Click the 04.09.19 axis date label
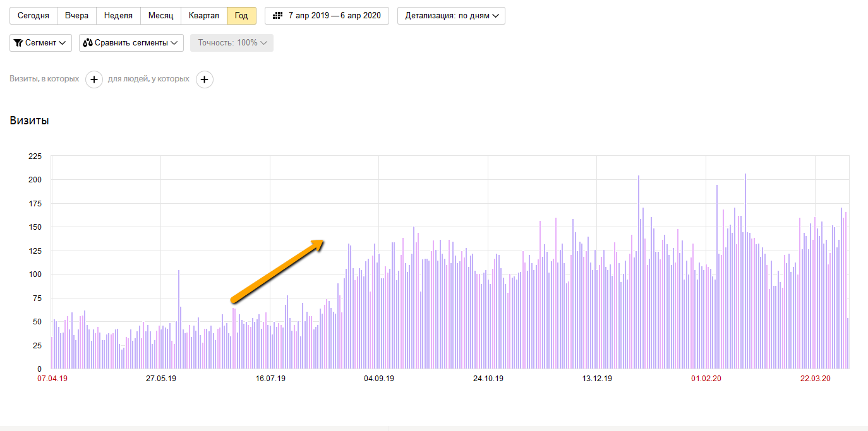868x431 pixels. click(x=379, y=379)
